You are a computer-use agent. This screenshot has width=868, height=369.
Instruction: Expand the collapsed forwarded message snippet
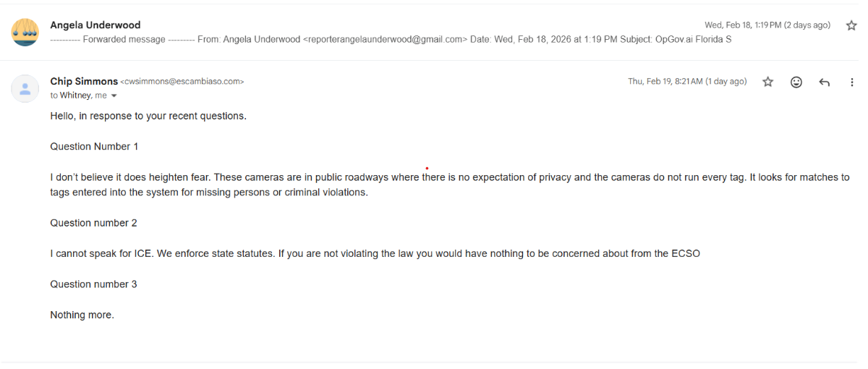pos(391,40)
